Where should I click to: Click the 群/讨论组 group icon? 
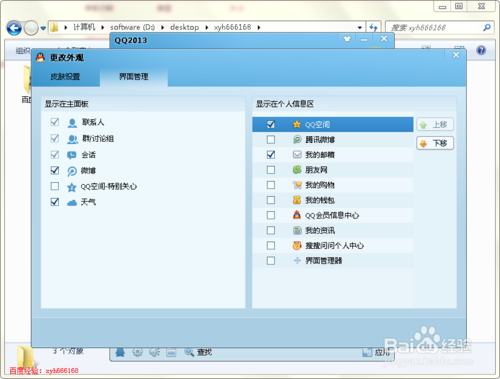click(x=72, y=139)
